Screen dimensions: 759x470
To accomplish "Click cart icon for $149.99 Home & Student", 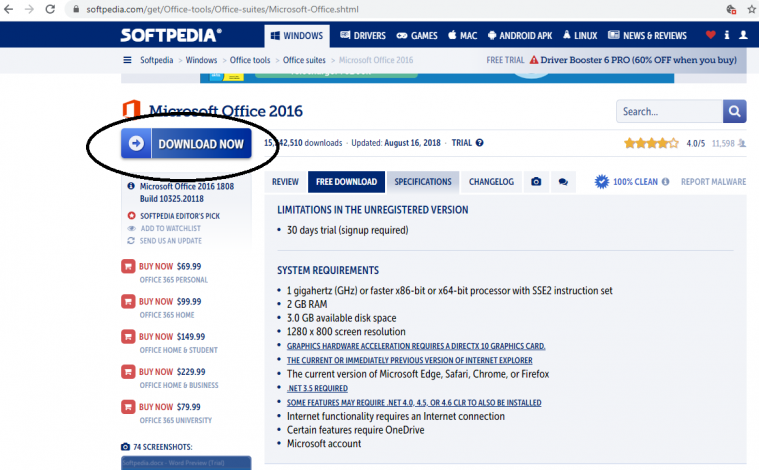I will click(128, 336).
